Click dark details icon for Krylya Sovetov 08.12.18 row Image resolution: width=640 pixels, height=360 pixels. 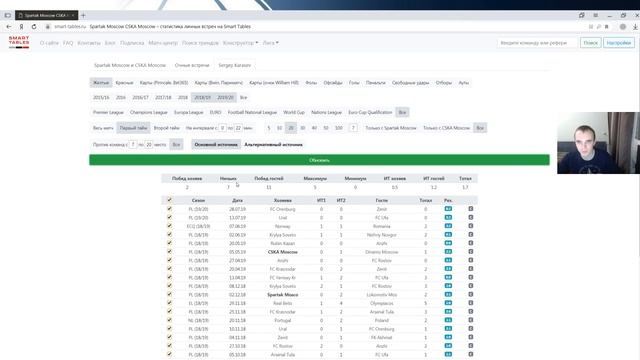(x=471, y=286)
